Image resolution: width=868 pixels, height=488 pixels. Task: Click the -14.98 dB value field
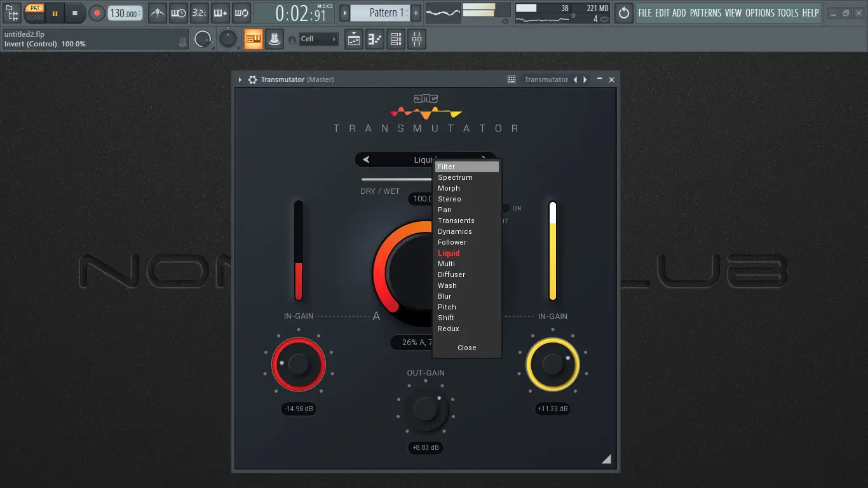tap(298, 409)
